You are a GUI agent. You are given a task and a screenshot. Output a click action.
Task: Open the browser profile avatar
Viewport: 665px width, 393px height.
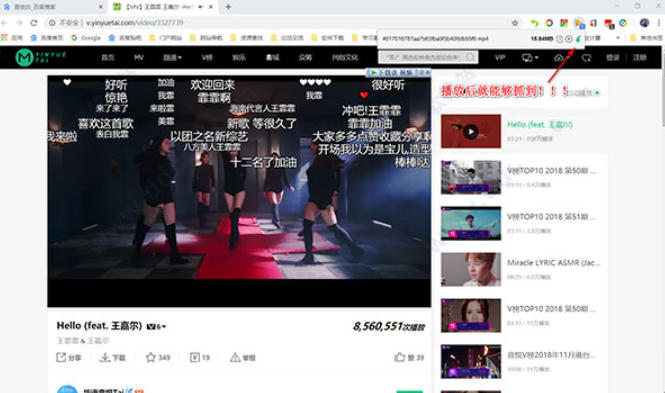coord(644,23)
